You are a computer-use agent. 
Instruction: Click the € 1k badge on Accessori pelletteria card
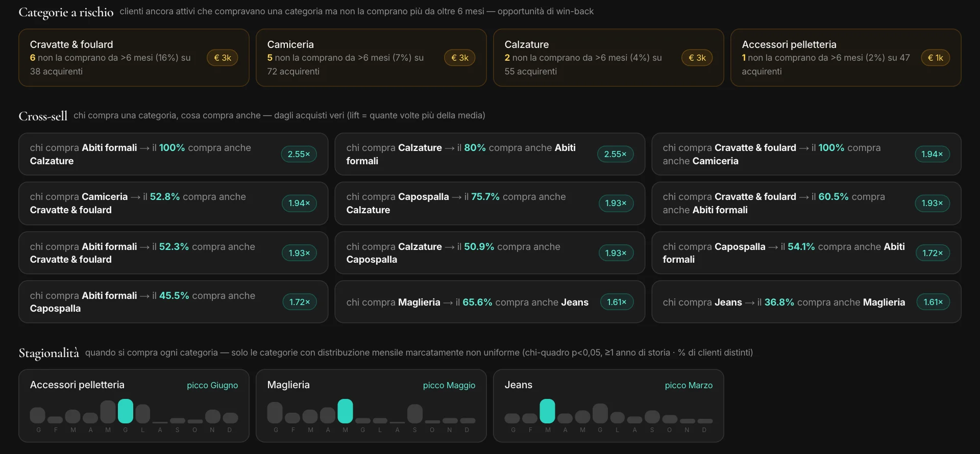(x=936, y=58)
